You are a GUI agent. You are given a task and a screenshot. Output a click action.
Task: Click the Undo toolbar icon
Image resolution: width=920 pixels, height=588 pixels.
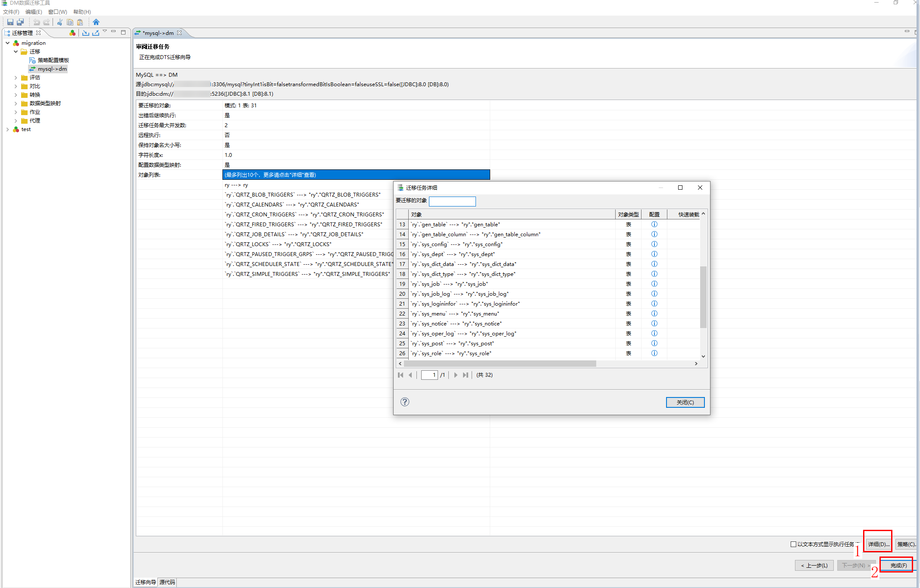[37, 22]
